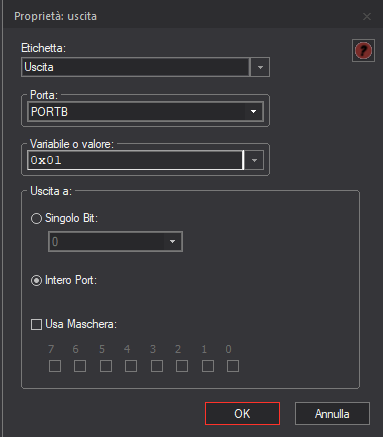Screen dimensions: 383x437
Task: Expand the Etichetta dropdown arrow
Action: [260, 67]
